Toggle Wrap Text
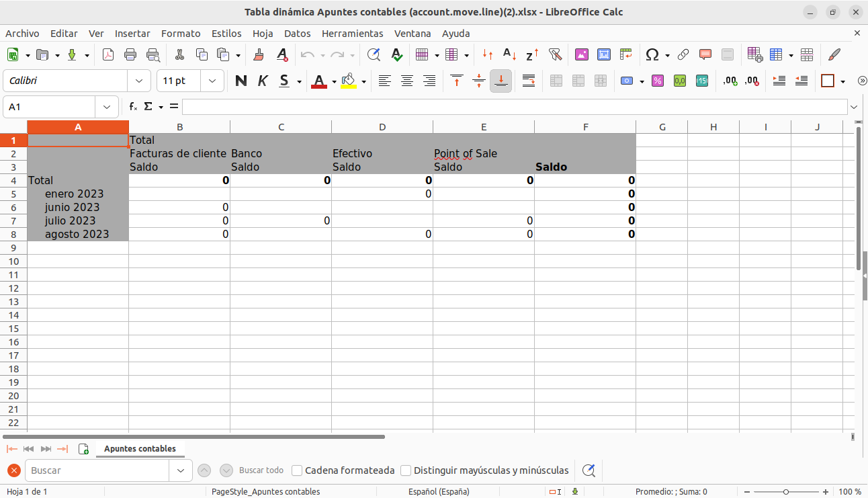 click(x=529, y=81)
